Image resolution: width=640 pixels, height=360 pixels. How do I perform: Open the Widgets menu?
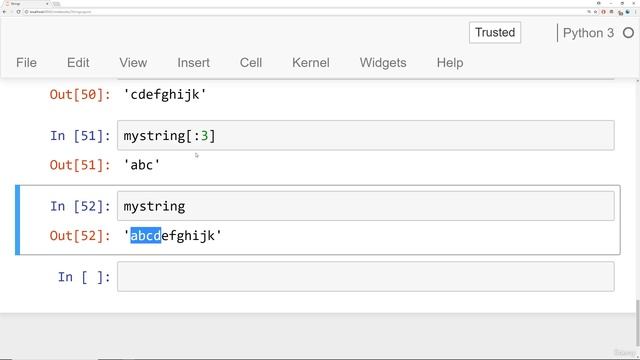tap(383, 63)
